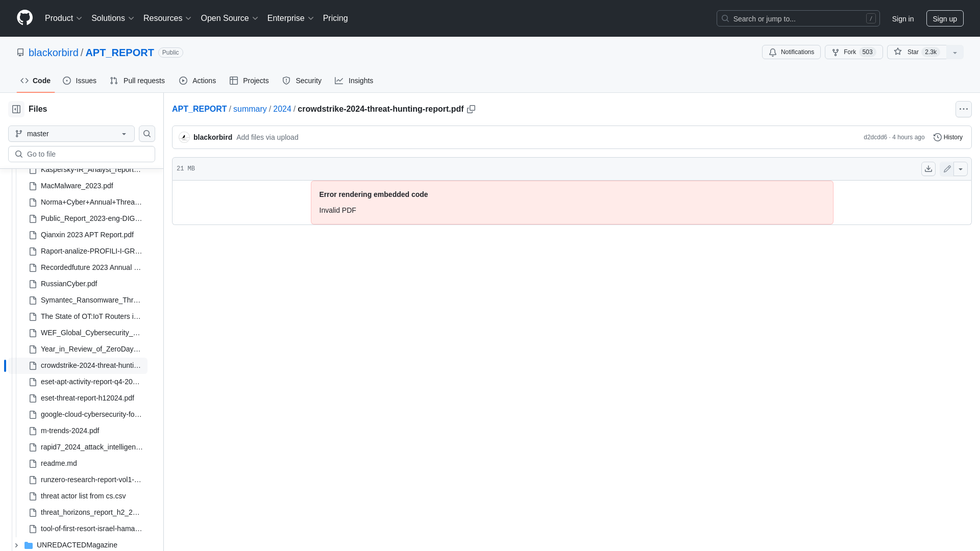
Task: Click the Insights graph tab icon
Action: coord(338,80)
